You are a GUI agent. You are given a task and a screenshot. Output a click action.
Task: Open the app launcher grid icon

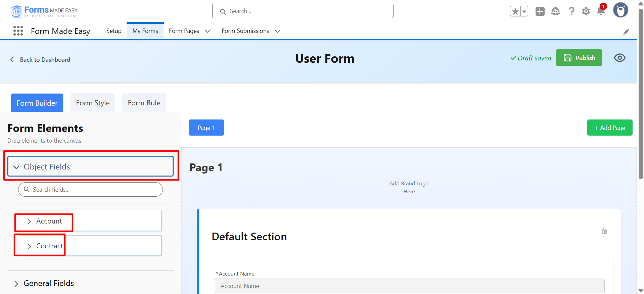click(x=18, y=31)
